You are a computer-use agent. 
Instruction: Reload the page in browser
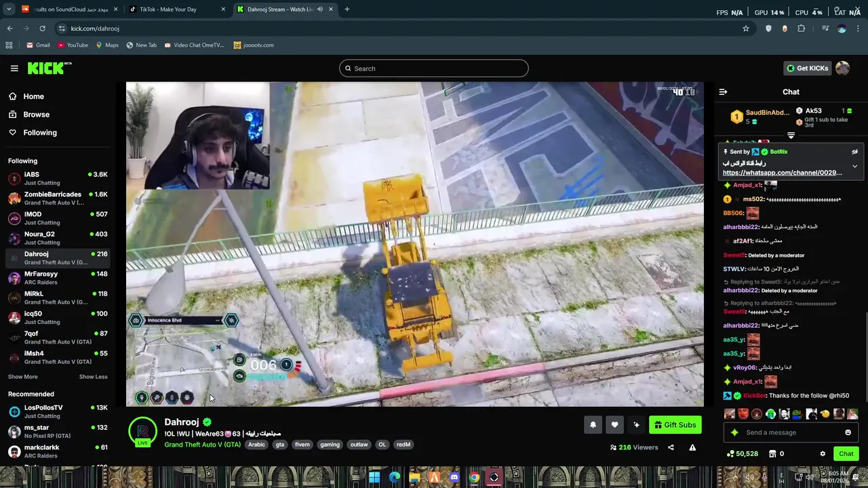click(x=42, y=28)
